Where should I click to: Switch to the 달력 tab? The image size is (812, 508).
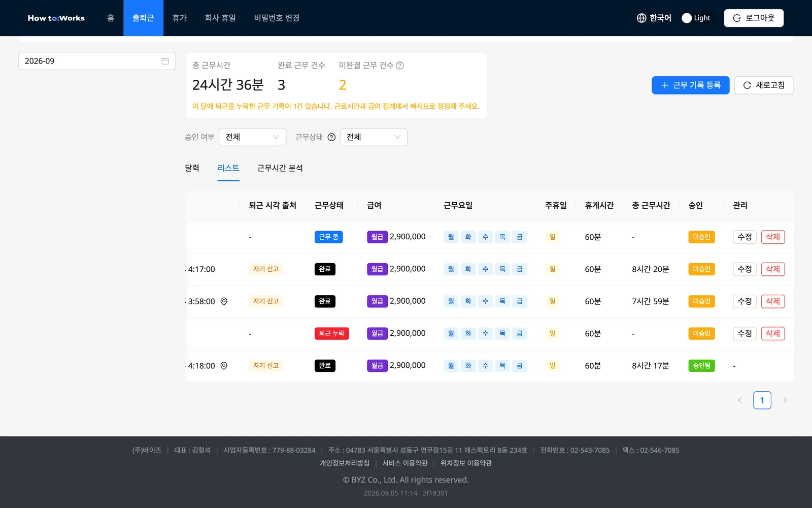tap(192, 168)
